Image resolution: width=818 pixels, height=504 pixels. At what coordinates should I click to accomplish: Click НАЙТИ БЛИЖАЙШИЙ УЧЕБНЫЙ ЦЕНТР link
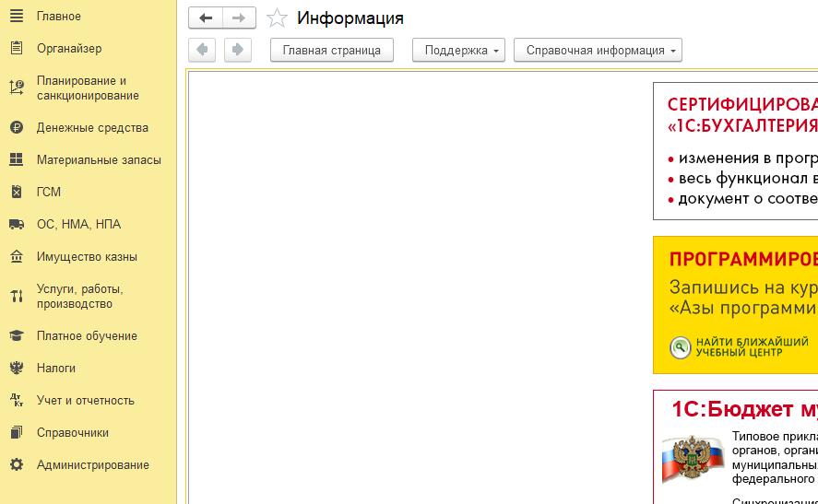point(752,347)
